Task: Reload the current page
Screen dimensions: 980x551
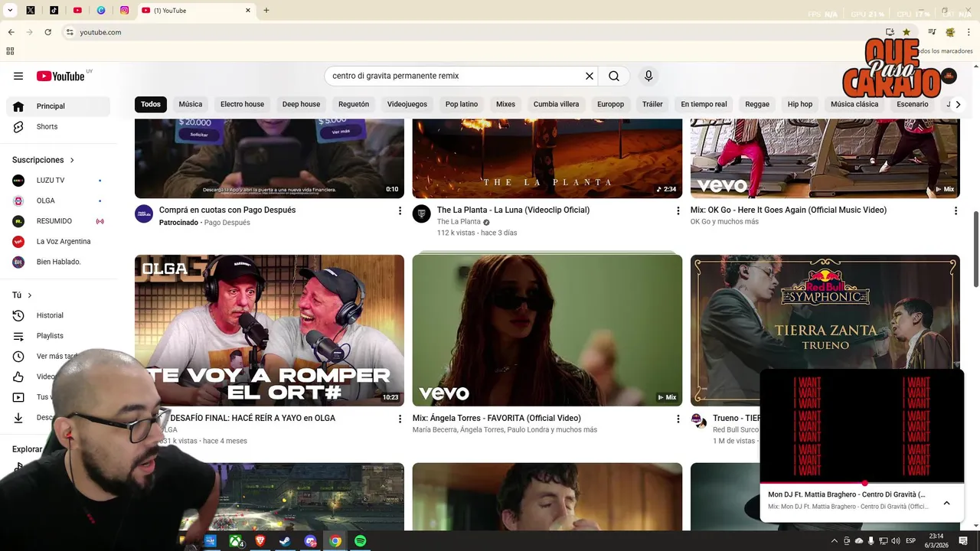Action: pyautogui.click(x=47, y=32)
